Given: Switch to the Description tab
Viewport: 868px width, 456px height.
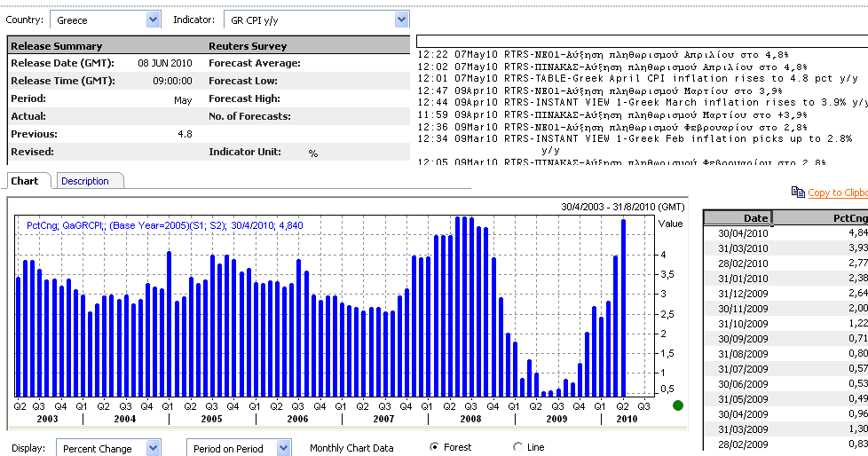Looking at the screenshot, I should tap(85, 181).
